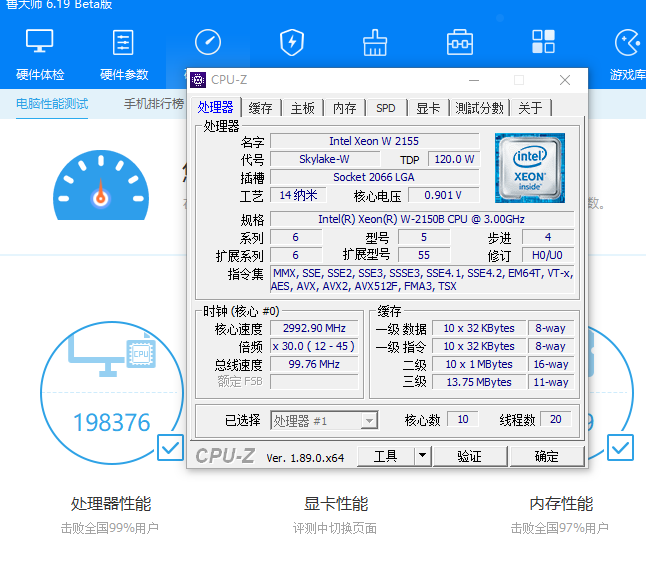Switch to the 显卡 tab in CPU-Z
Image resolution: width=646 pixels, height=573 pixels.
click(428, 108)
